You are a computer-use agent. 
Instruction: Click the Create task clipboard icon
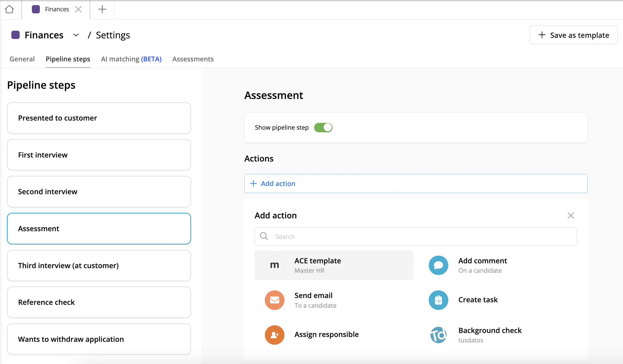438,300
